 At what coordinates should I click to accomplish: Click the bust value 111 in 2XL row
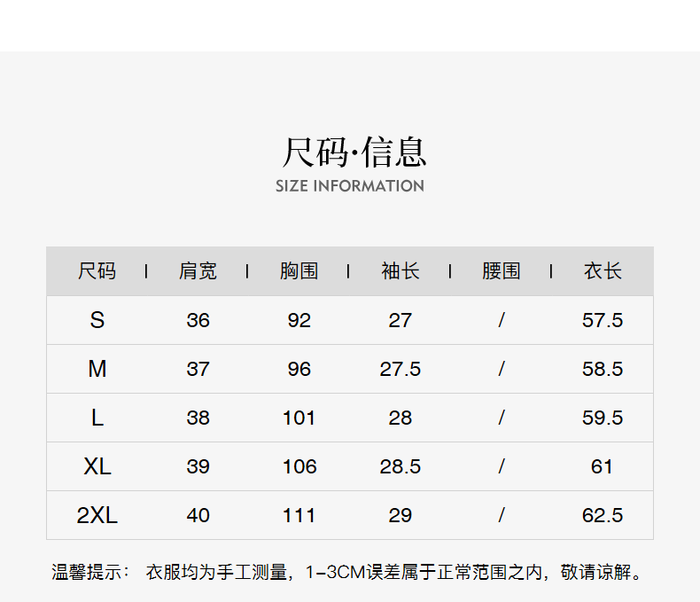coord(299,515)
